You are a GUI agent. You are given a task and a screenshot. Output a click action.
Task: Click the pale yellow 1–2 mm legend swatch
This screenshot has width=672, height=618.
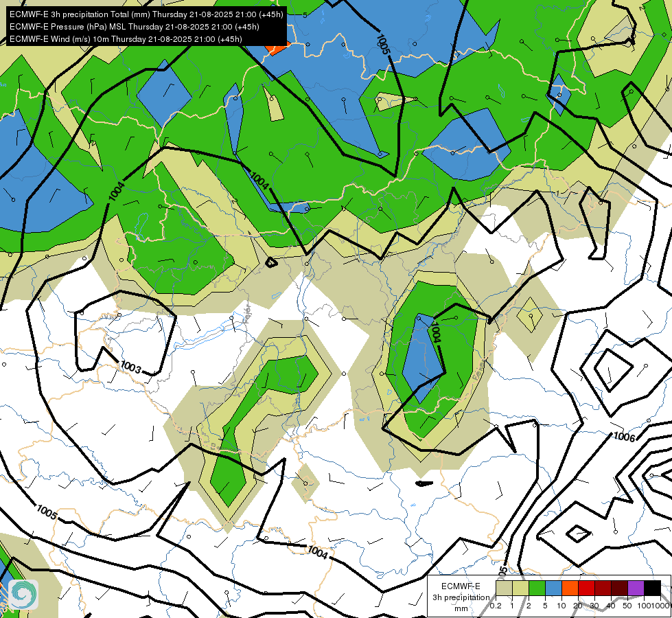click(x=520, y=588)
